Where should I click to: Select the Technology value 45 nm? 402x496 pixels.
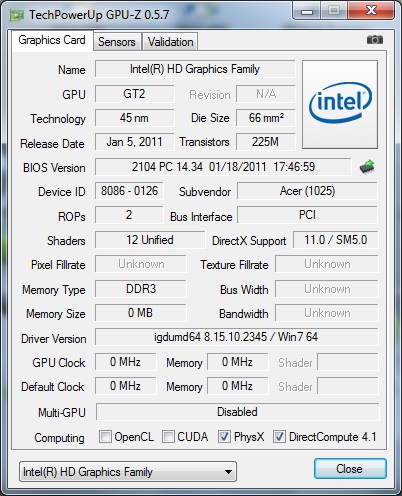[134, 118]
